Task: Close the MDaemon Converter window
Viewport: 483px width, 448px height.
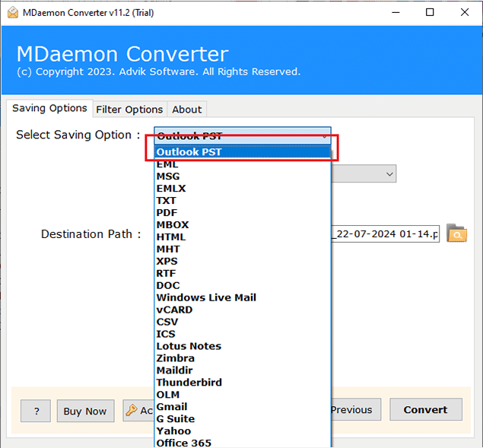Action: pyautogui.click(x=465, y=12)
